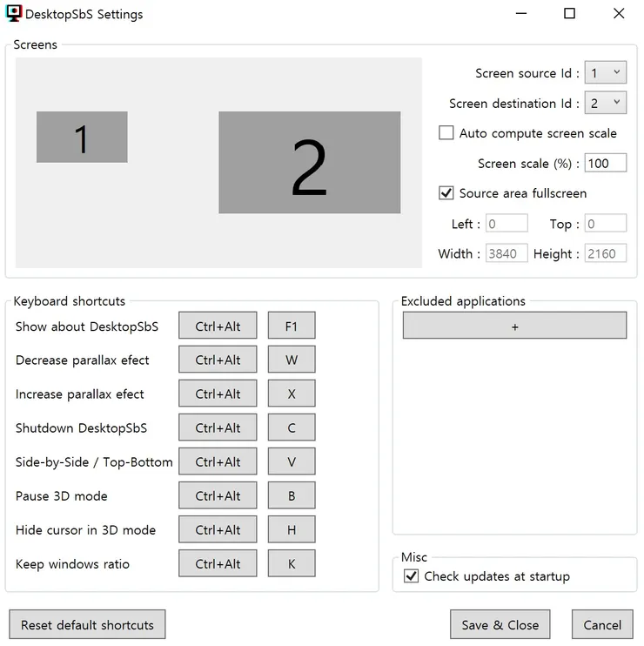Change modifier for Shutdown DesktopSbS

pyautogui.click(x=218, y=427)
